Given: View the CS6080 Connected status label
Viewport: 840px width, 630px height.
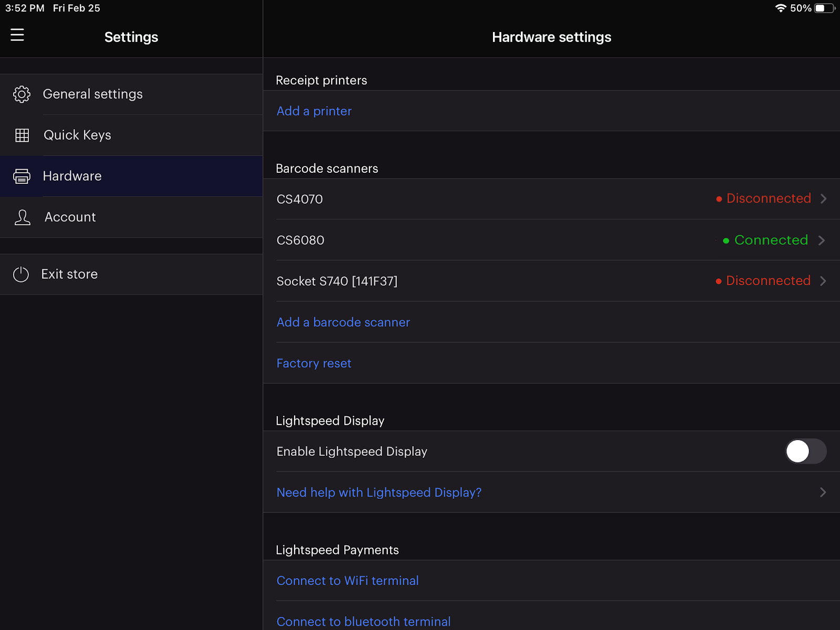Looking at the screenshot, I should (x=770, y=240).
